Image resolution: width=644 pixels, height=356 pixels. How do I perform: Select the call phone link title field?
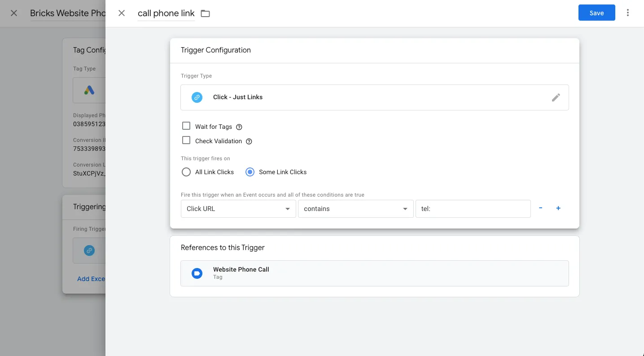[x=166, y=13]
